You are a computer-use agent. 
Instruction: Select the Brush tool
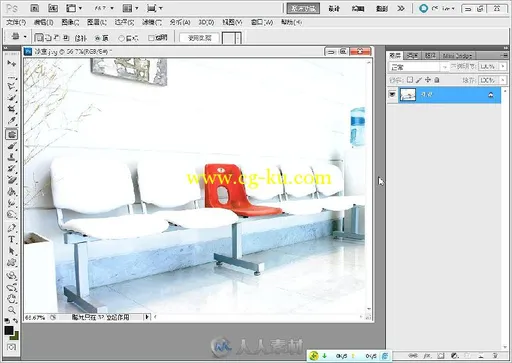pos(12,146)
